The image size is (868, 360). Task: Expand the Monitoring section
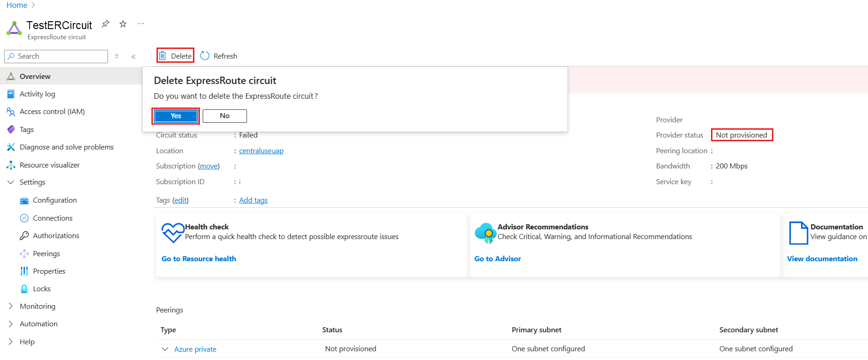click(x=11, y=306)
